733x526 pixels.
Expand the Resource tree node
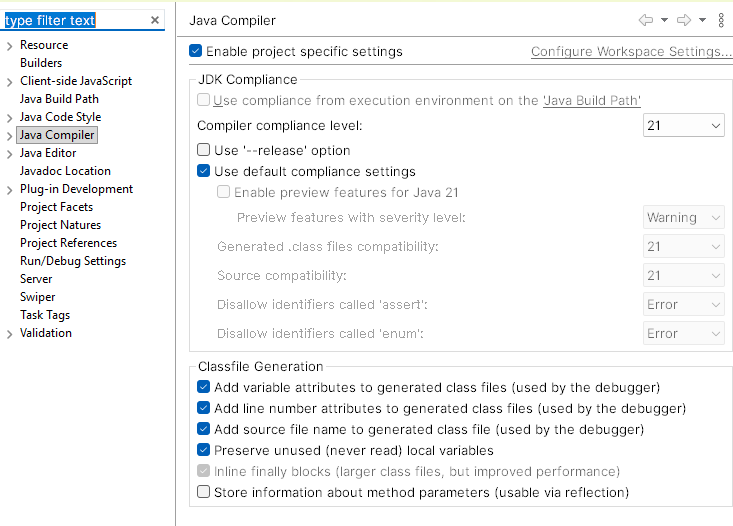click(x=9, y=46)
